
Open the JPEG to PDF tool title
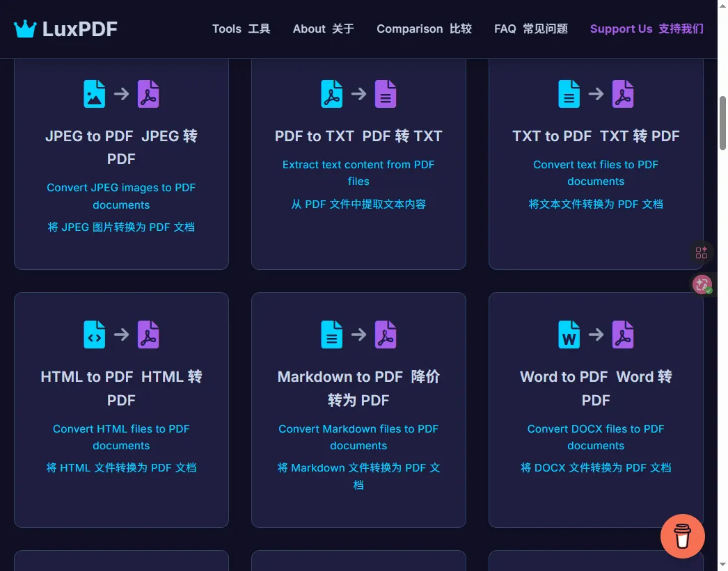click(121, 147)
